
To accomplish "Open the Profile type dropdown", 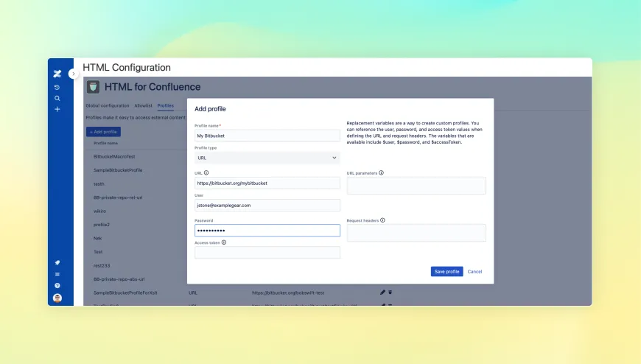I will click(x=267, y=158).
